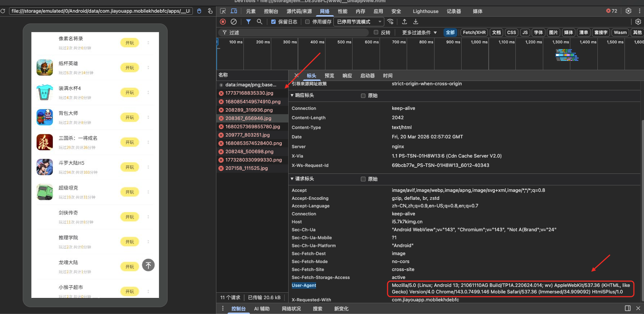
Task: Open the 更多过滤条件 dropdown
Action: pos(419,33)
